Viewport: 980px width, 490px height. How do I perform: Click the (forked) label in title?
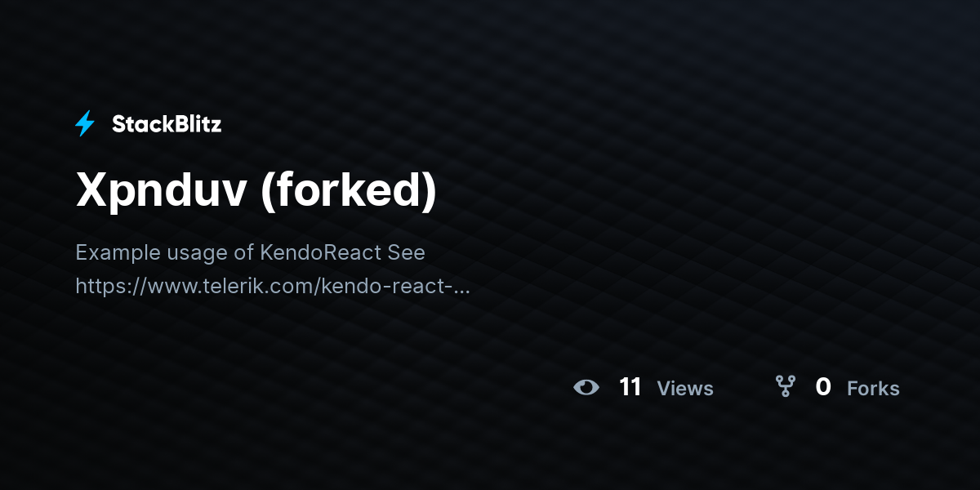(350, 190)
